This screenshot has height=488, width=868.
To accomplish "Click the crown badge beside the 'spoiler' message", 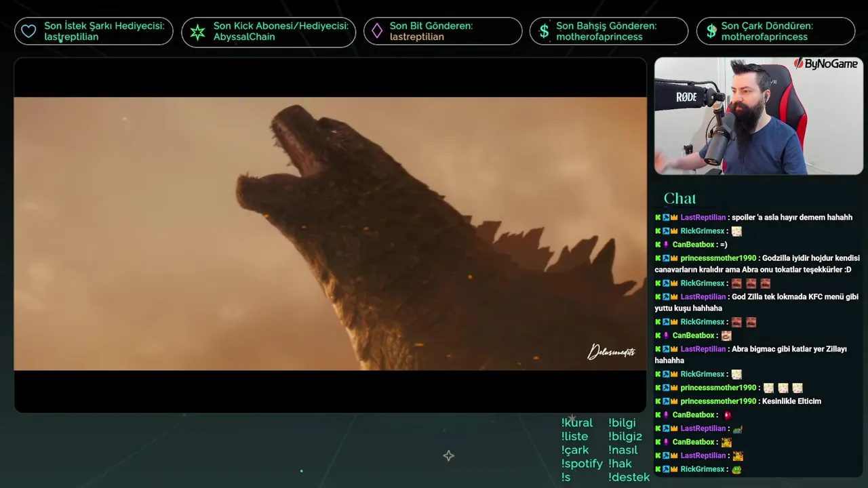I will pyautogui.click(x=675, y=218).
